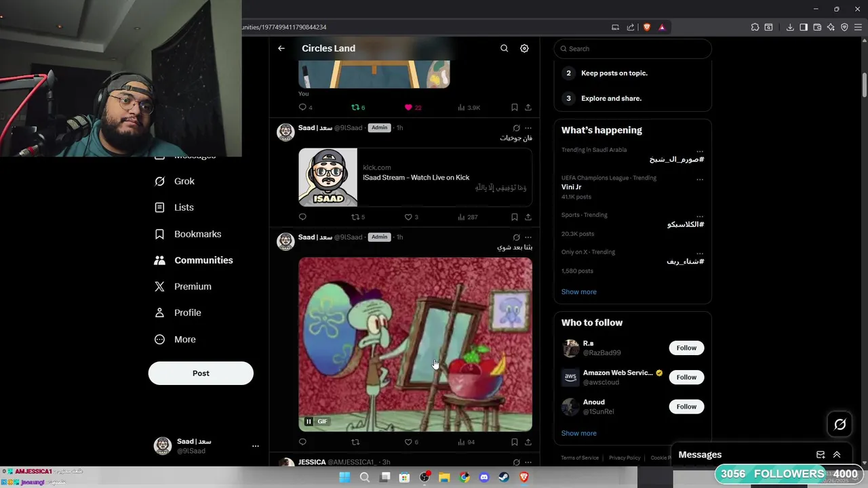Open more options on Squidward GIF post
Viewport: 868px width, 488px height.
528,237
